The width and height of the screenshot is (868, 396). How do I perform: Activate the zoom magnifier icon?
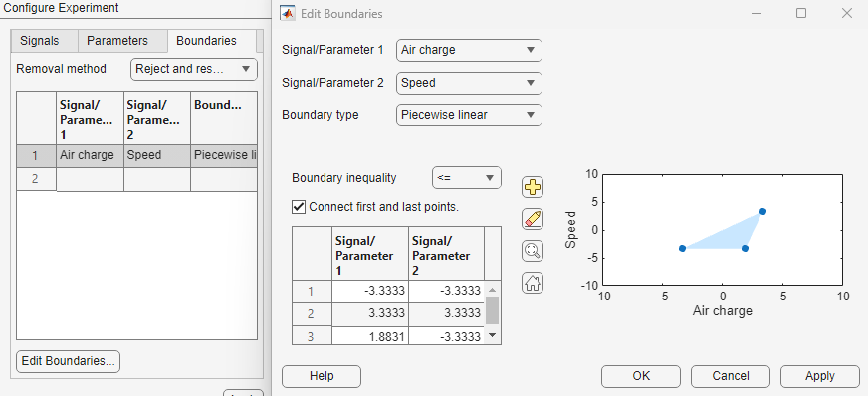pyautogui.click(x=533, y=251)
